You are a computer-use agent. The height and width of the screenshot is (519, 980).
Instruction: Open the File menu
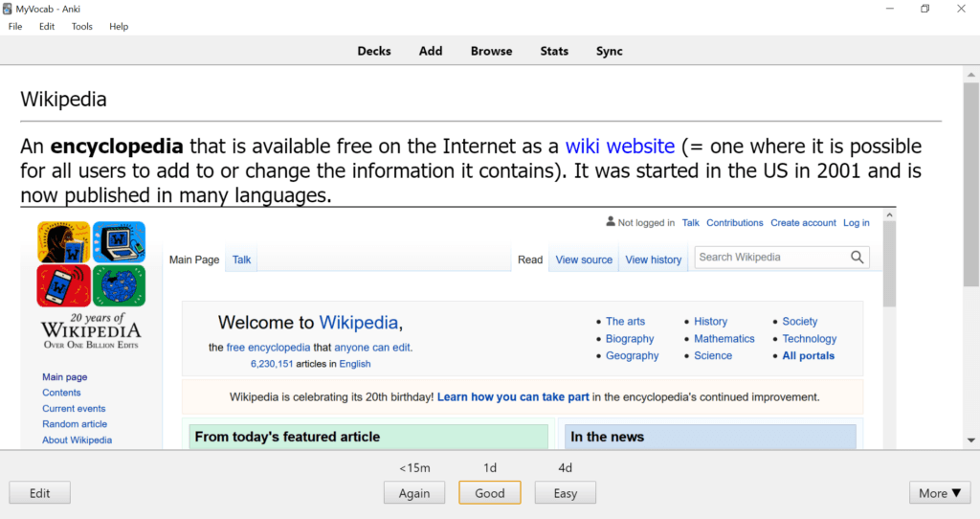pos(15,26)
